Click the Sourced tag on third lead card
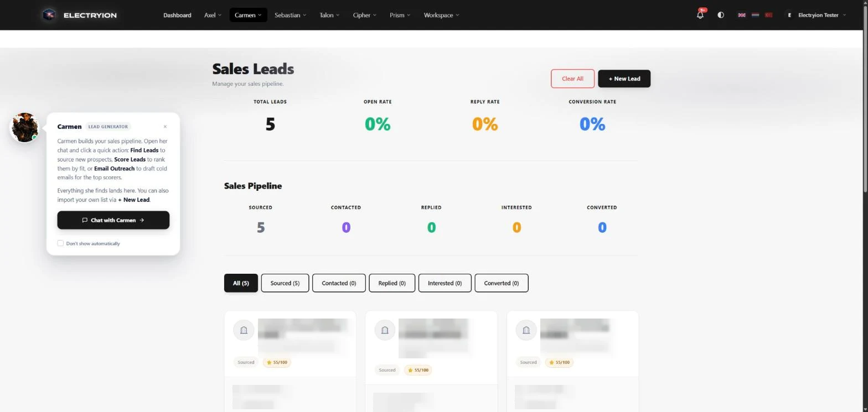The width and height of the screenshot is (868, 412). point(528,362)
